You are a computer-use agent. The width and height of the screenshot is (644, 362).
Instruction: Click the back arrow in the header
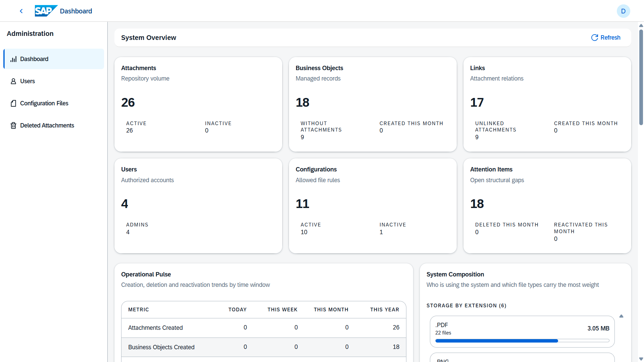[21, 11]
